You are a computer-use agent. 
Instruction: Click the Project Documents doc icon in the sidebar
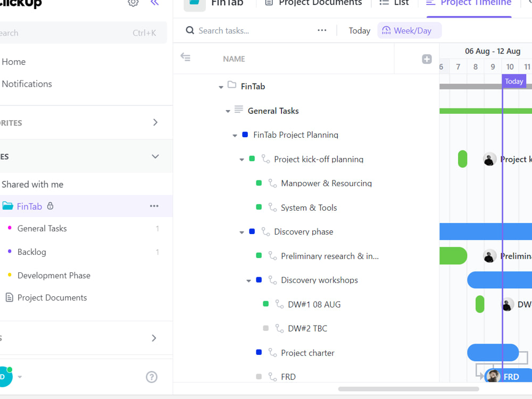(x=10, y=297)
